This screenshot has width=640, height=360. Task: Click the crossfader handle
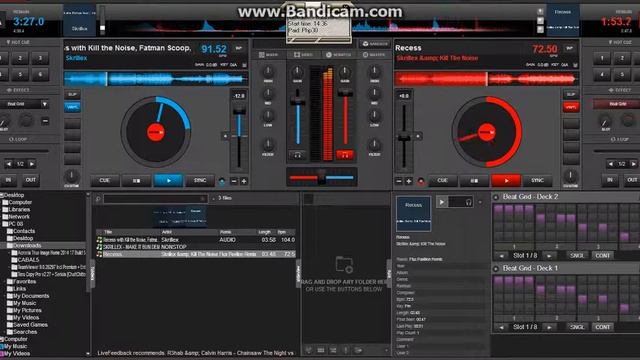coord(322,177)
